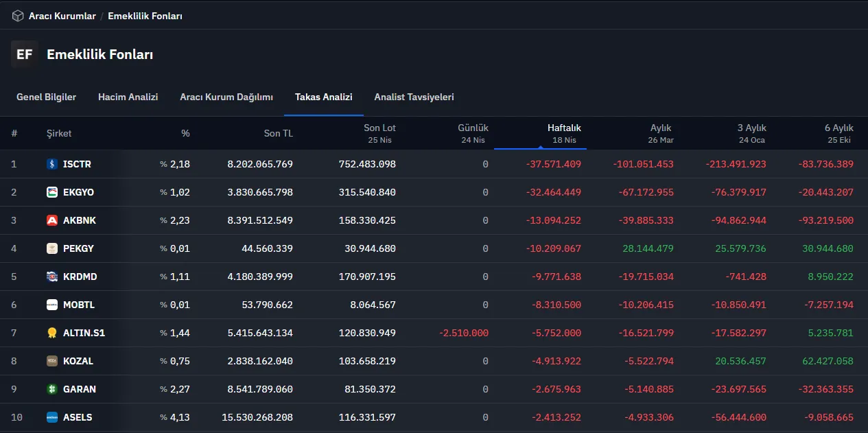Click the PEKGY company logo icon
The image size is (868, 433).
point(51,248)
